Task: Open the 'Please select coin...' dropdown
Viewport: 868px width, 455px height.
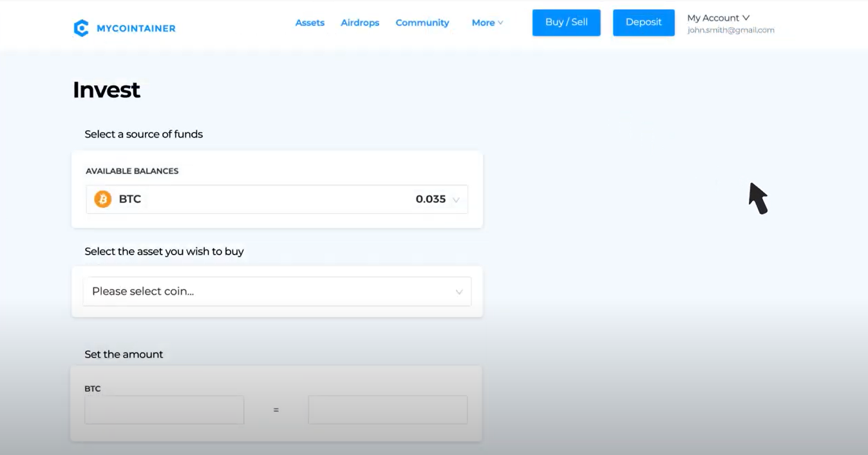Action: coord(277,291)
